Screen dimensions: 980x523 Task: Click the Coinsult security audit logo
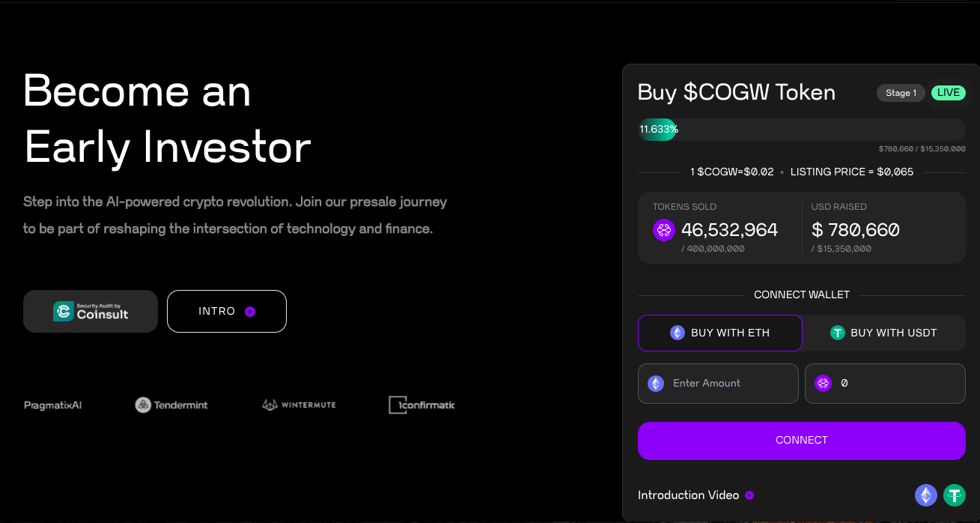coord(91,311)
